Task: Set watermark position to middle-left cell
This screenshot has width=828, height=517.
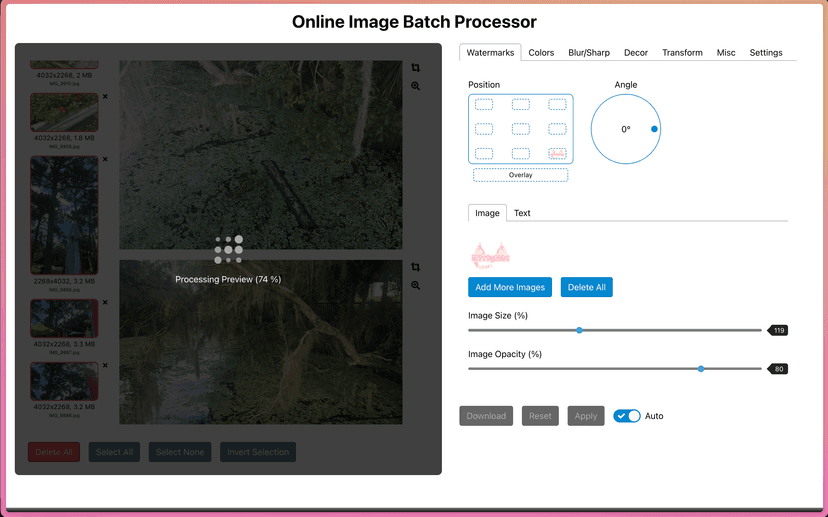Action: point(484,129)
